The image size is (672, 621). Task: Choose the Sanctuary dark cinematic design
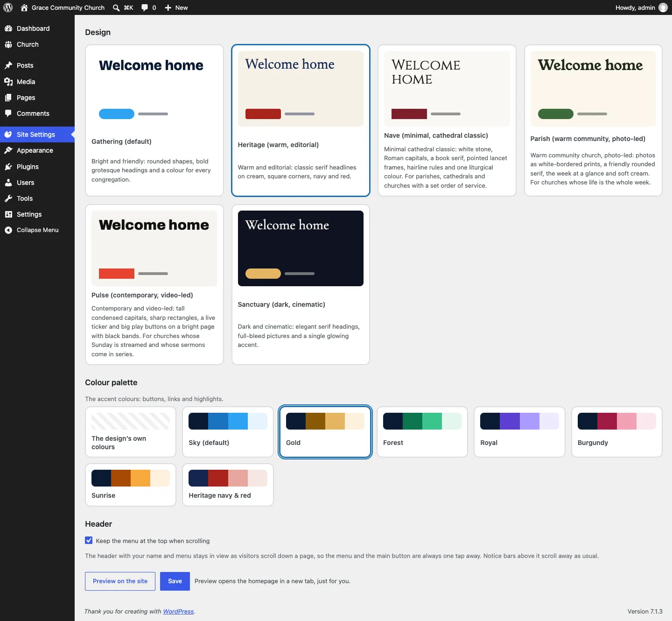(301, 284)
